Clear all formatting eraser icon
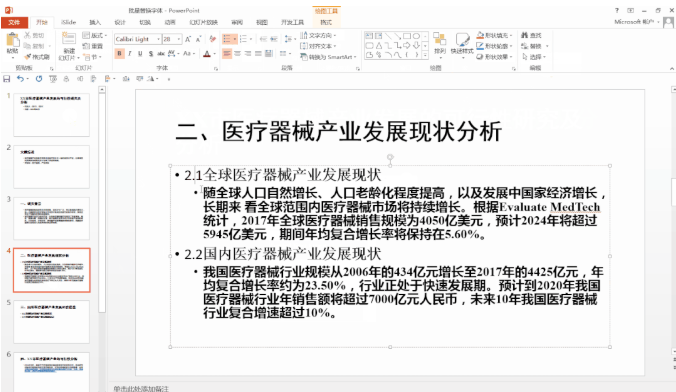This screenshot has width=676, height=392. 212,39
